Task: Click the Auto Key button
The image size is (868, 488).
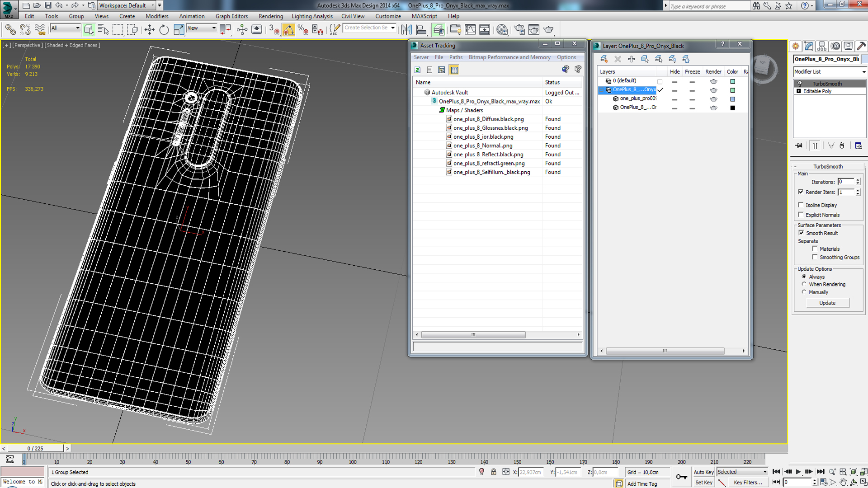Action: (703, 472)
